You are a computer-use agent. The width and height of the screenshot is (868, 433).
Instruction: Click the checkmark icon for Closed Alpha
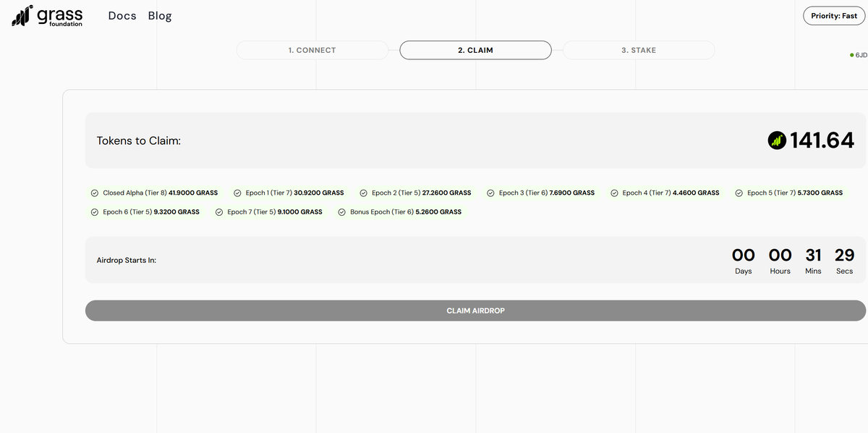95,193
